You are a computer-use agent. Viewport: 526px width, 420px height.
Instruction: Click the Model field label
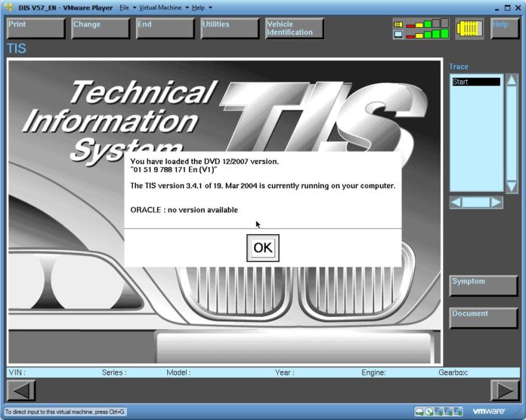178,372
